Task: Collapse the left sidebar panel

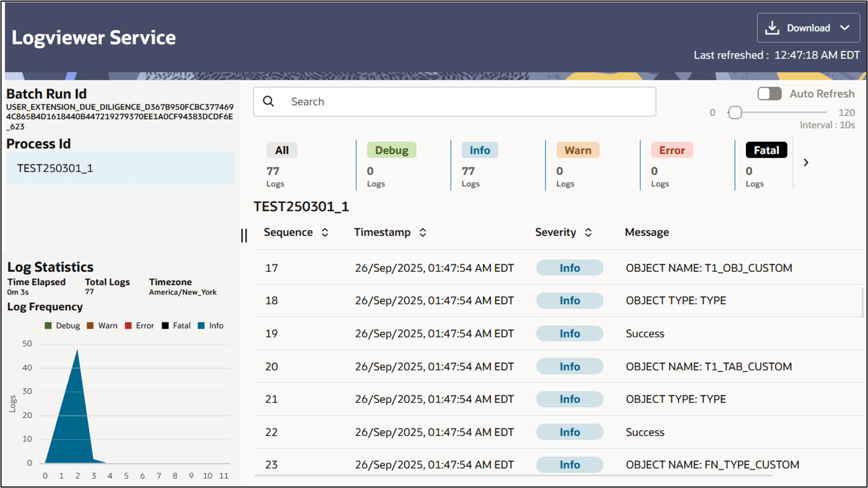Action: point(243,235)
